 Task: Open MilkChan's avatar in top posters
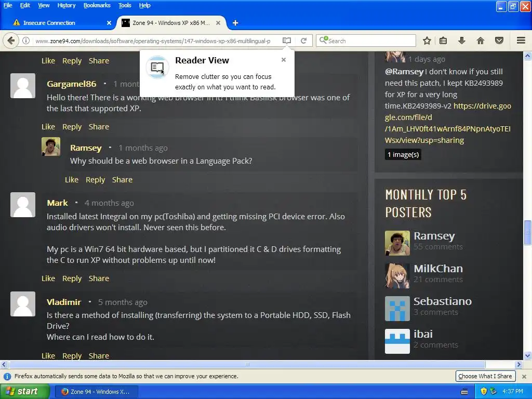point(397,276)
